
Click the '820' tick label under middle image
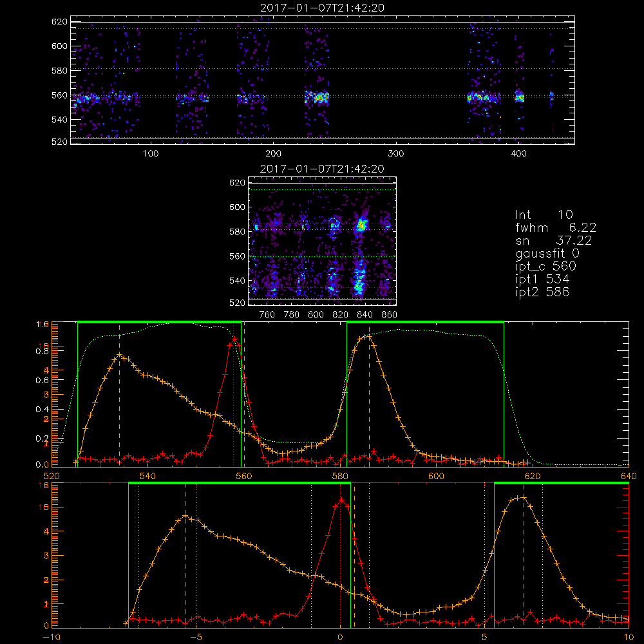point(340,315)
